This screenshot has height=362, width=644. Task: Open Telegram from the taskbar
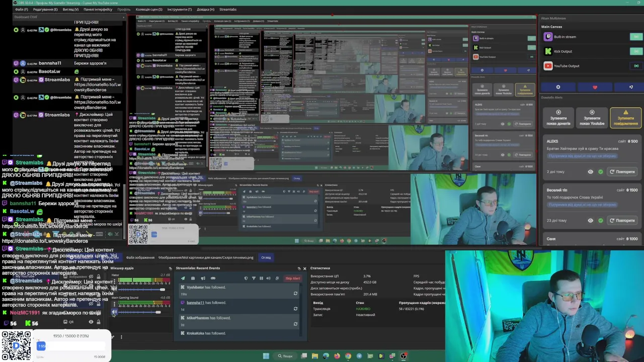[359, 356]
